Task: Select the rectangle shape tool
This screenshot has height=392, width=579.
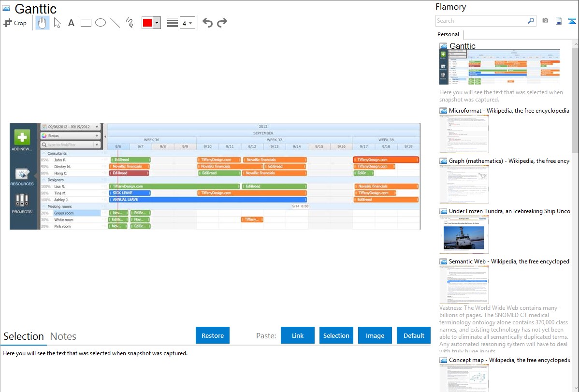Action: click(x=86, y=23)
